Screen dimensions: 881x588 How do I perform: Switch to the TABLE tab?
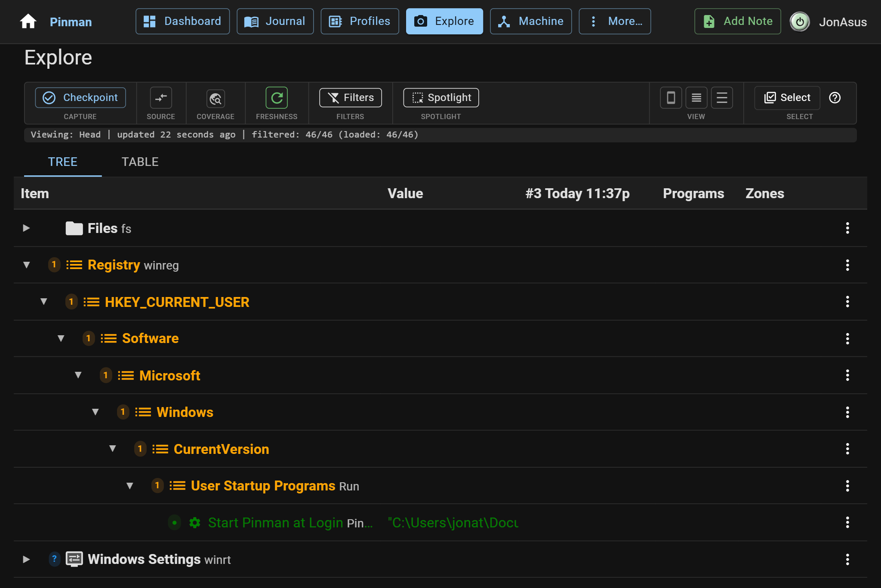point(140,162)
